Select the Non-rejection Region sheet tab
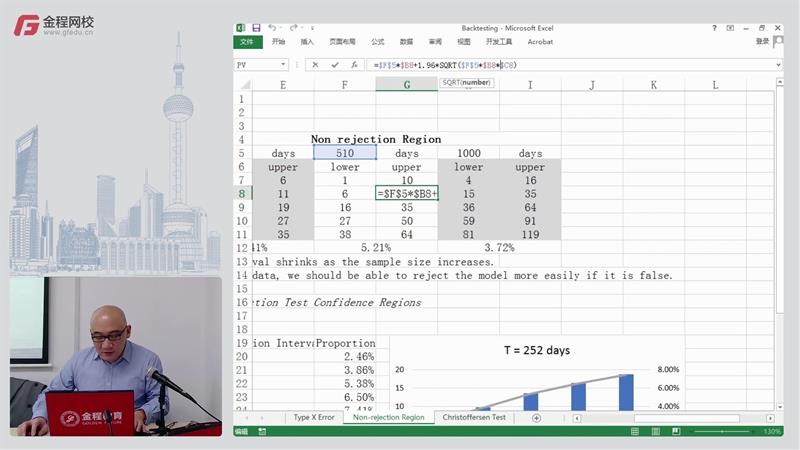This screenshot has width=800, height=450. tap(388, 417)
